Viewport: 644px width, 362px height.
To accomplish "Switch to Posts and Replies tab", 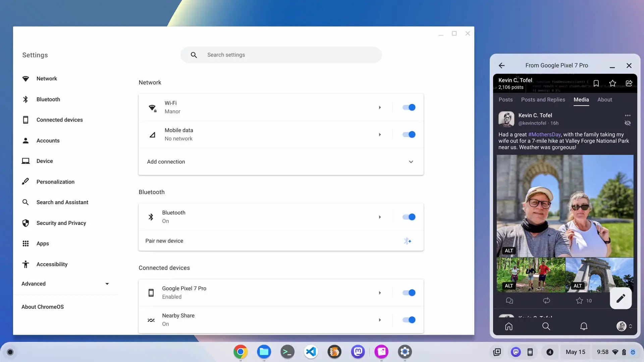I will tap(543, 100).
